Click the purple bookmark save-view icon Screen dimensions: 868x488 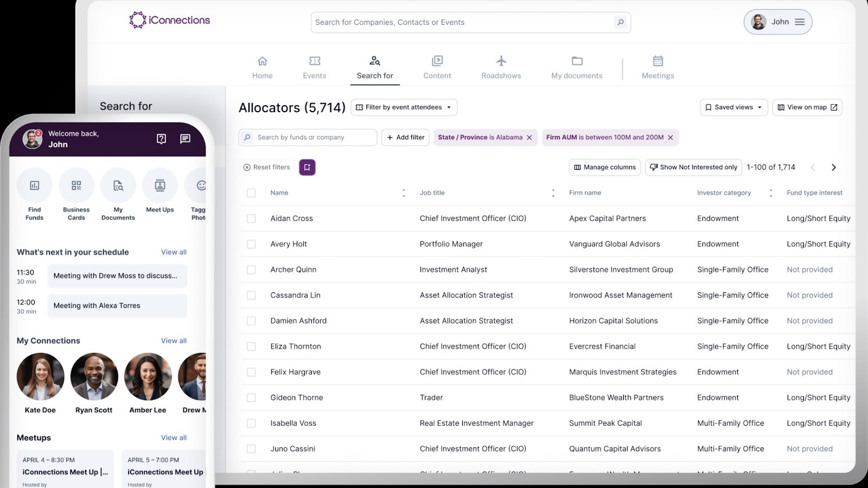[x=307, y=167]
